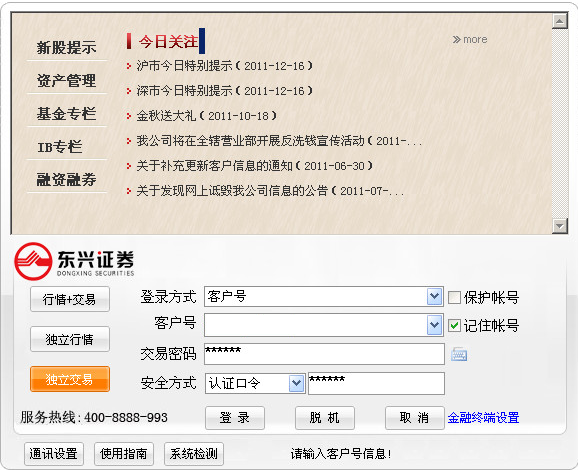Click the more link in 今日关注
The height and width of the screenshot is (471, 578).
point(470,39)
